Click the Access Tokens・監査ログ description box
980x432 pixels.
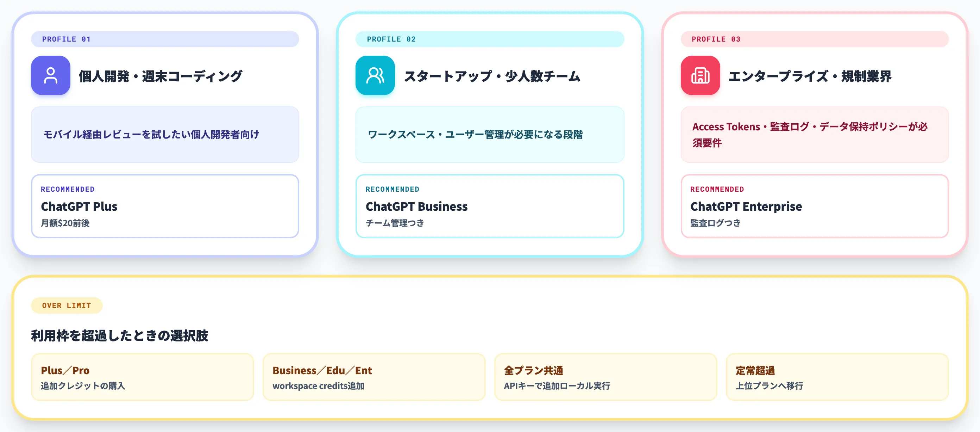pyautogui.click(x=815, y=135)
